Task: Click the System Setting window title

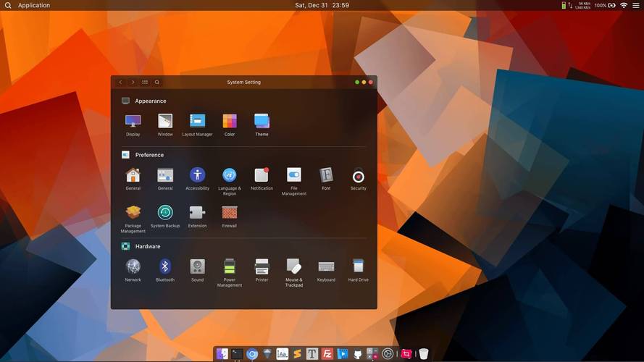Action: click(x=243, y=82)
